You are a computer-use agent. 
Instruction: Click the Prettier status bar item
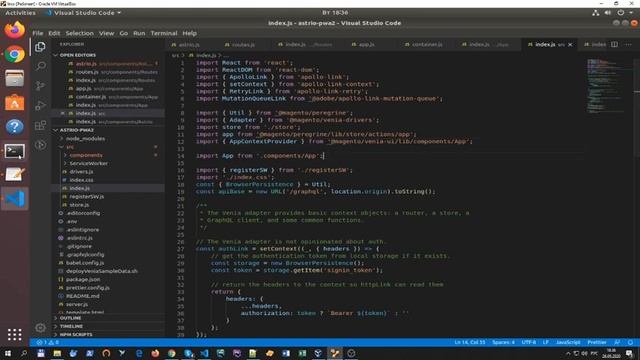[x=597, y=342]
